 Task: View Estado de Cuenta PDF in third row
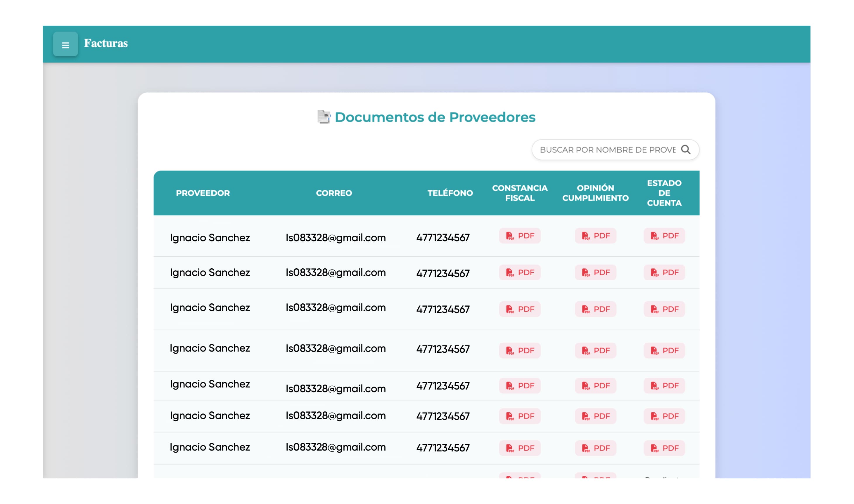pos(664,309)
